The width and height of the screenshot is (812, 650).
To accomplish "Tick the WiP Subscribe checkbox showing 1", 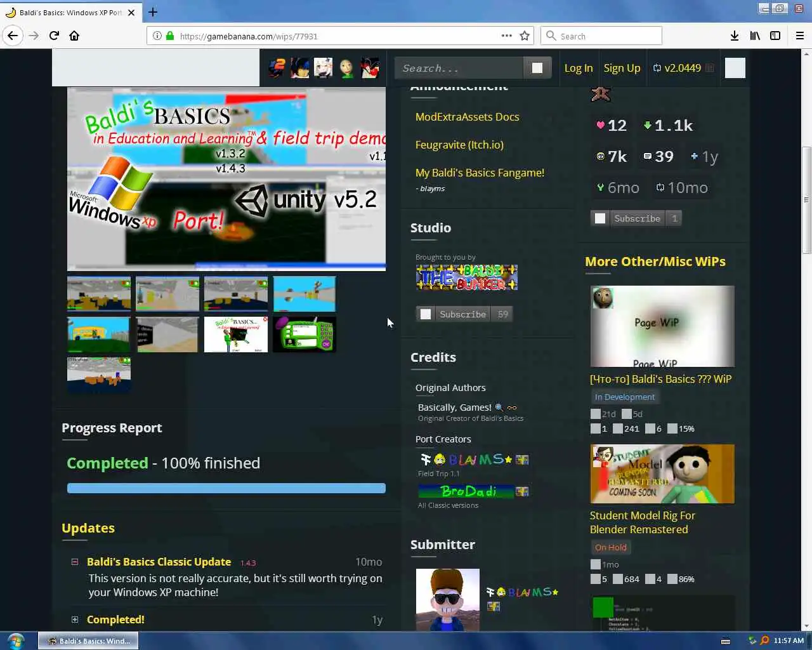I will (600, 218).
